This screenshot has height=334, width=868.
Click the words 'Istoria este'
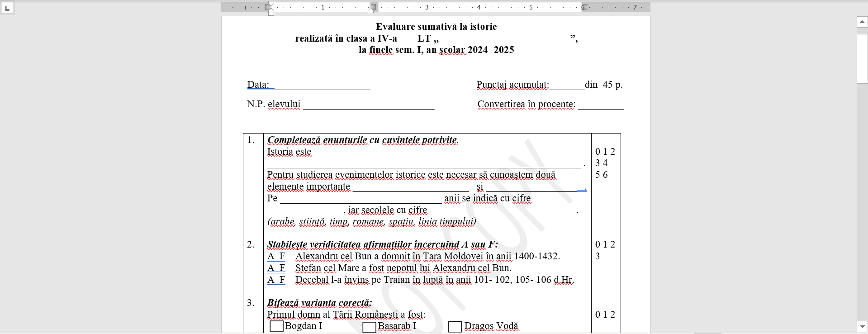(x=289, y=152)
